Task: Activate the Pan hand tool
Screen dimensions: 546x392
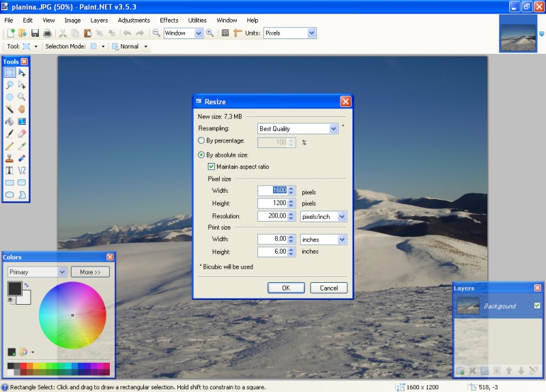Action: [22, 109]
